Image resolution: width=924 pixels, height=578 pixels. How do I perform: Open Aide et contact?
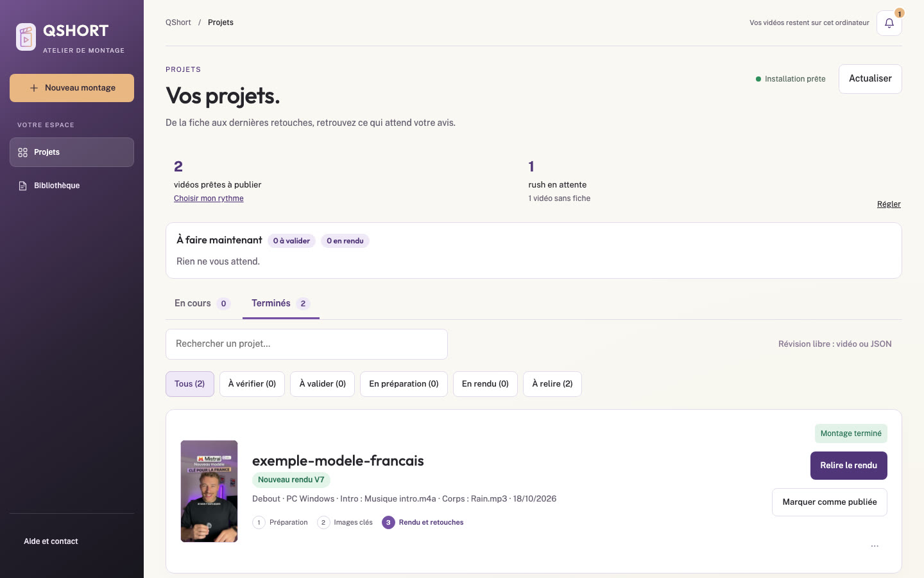point(51,541)
